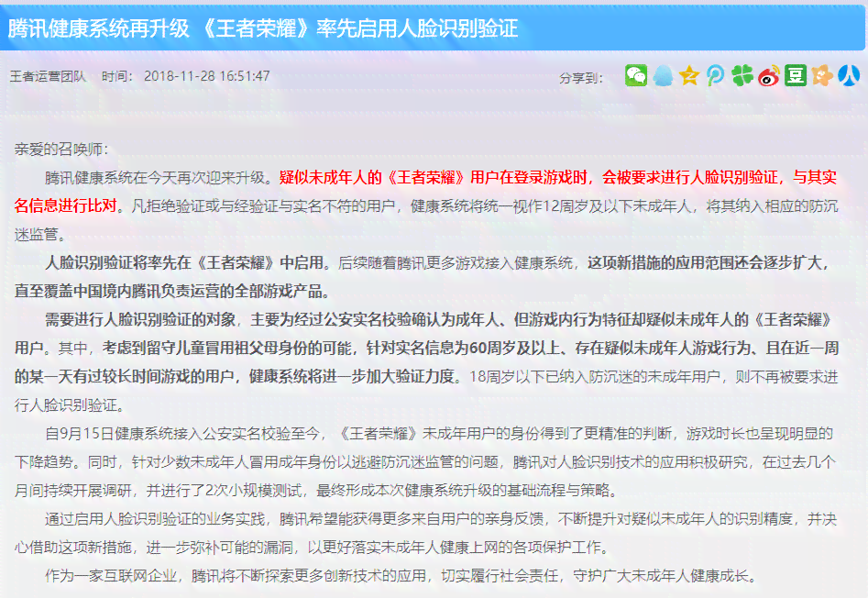Viewport: 868px width, 598px height.
Task: Click the author name 王者运营团队
Action: pyautogui.click(x=49, y=76)
